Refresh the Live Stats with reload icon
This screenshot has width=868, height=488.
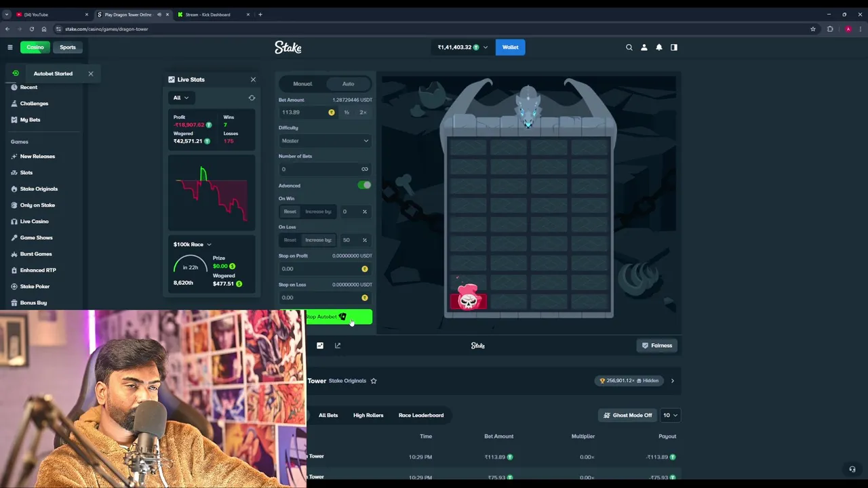252,98
